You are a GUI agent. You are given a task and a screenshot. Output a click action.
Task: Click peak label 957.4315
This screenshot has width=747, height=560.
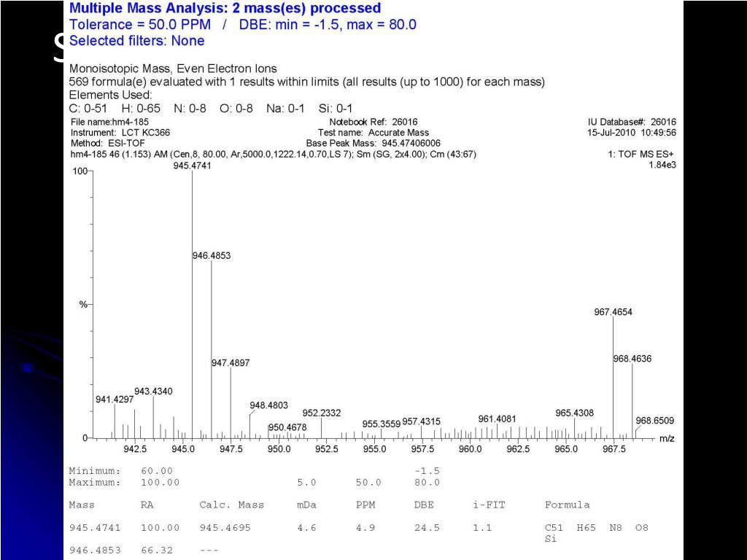click(422, 421)
